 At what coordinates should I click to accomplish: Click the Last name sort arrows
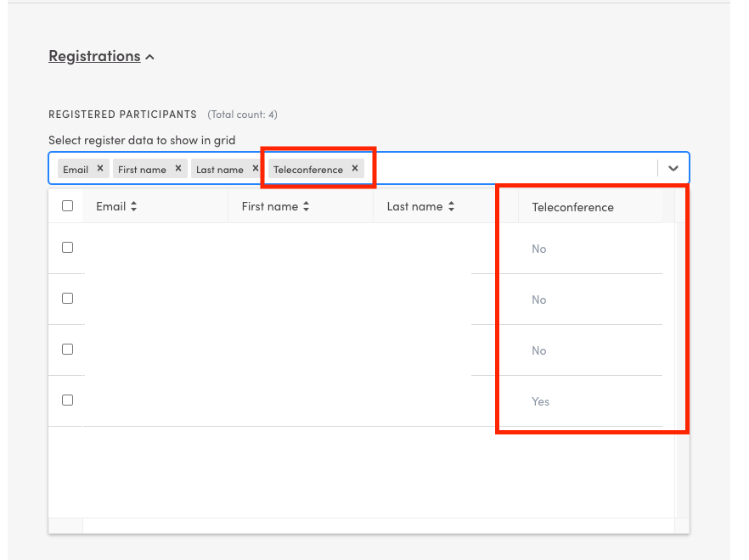point(451,206)
